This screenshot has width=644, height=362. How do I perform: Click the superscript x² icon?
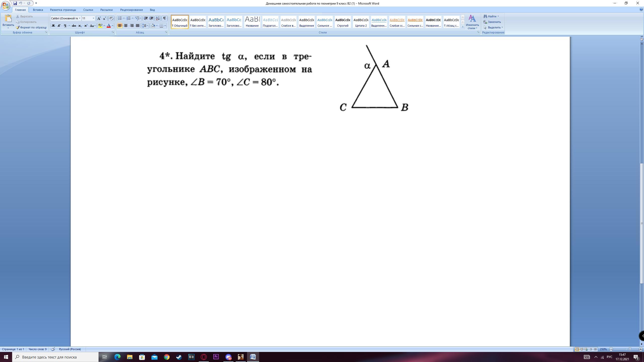coord(86,26)
